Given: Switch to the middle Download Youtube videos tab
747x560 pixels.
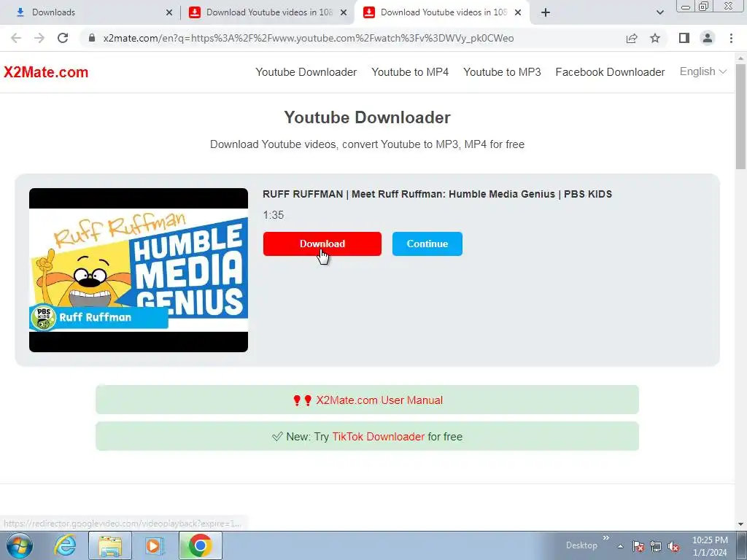Looking at the screenshot, I should pos(268,12).
